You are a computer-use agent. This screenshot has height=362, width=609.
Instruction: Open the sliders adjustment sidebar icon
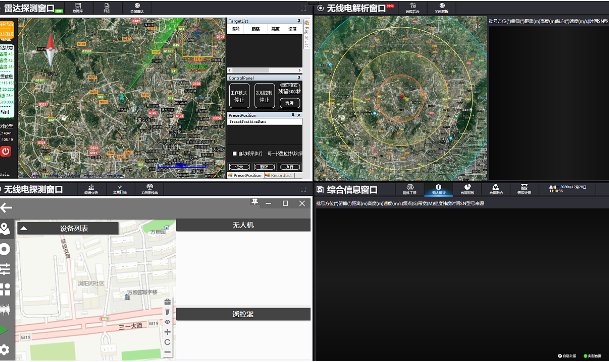click(5, 269)
